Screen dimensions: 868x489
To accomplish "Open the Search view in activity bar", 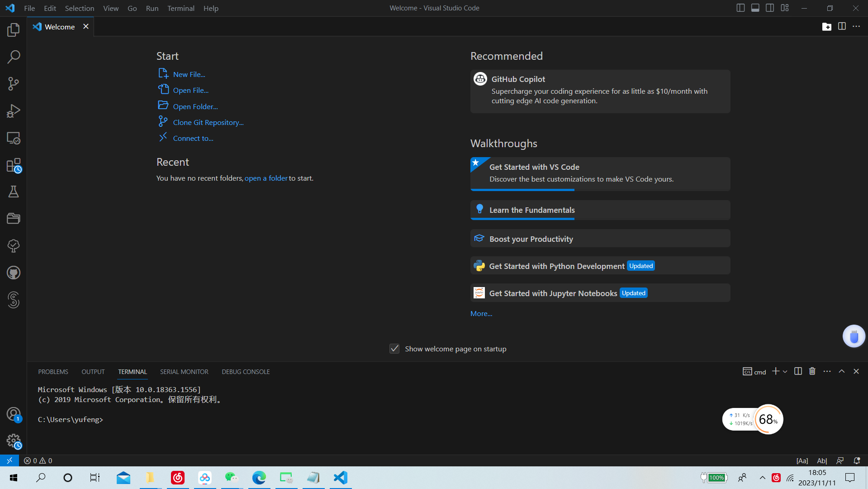I will pos(14,57).
